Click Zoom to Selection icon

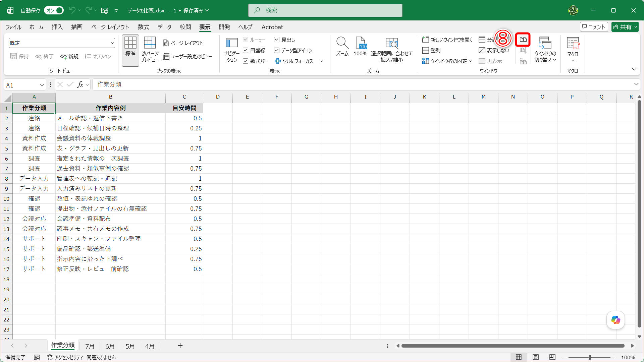point(392,50)
